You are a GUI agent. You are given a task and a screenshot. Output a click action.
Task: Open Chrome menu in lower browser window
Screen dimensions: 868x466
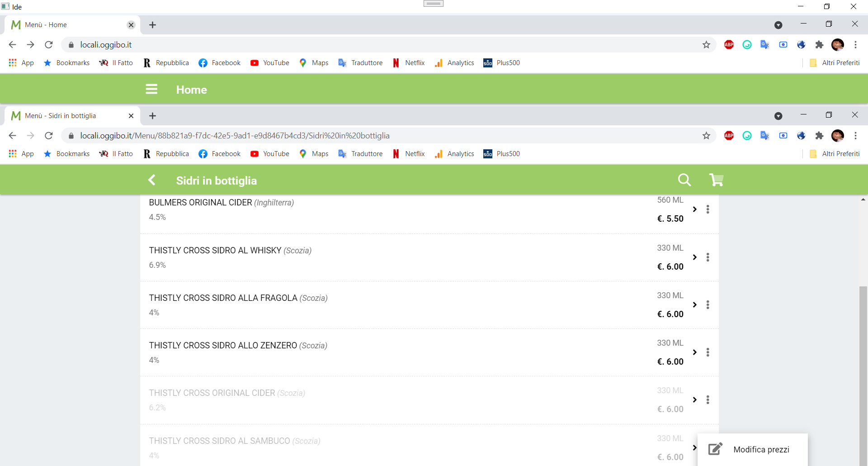pos(855,135)
